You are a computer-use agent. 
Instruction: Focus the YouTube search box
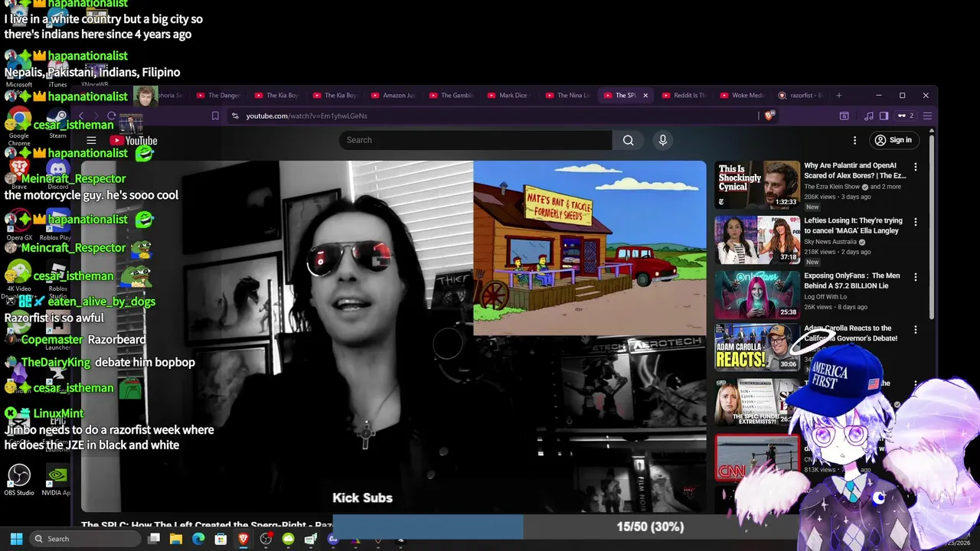[x=475, y=140]
